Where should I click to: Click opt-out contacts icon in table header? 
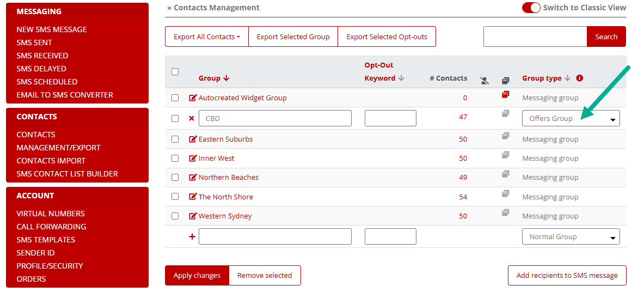pos(484,81)
